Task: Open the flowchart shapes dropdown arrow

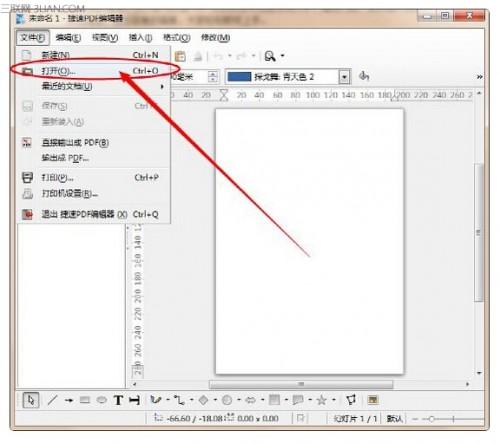Action: 286,400
